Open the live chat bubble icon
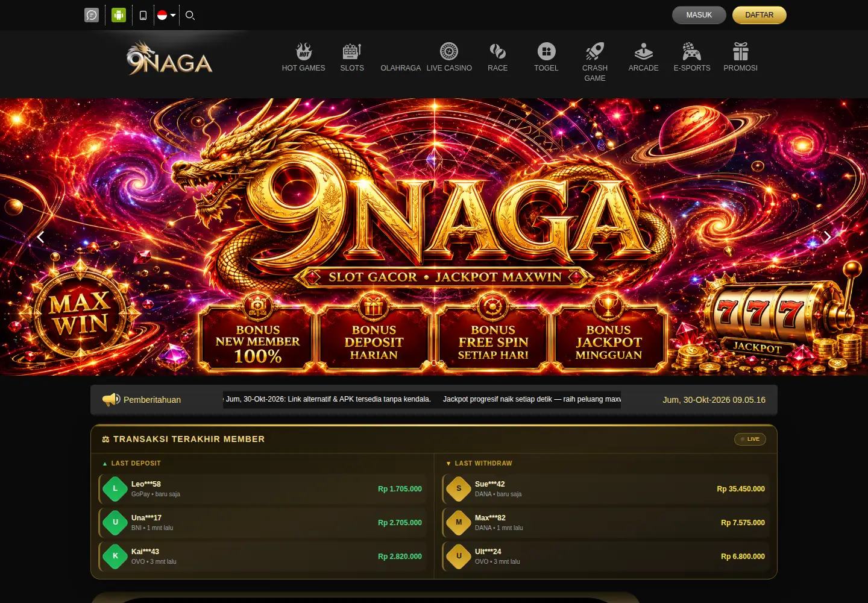868x603 pixels. pyautogui.click(x=92, y=15)
